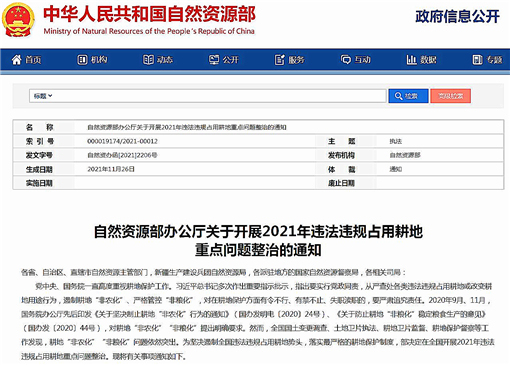The width and height of the screenshot is (510, 365).
Task: Click the 互动 chat bubble icon
Action: (x=346, y=60)
